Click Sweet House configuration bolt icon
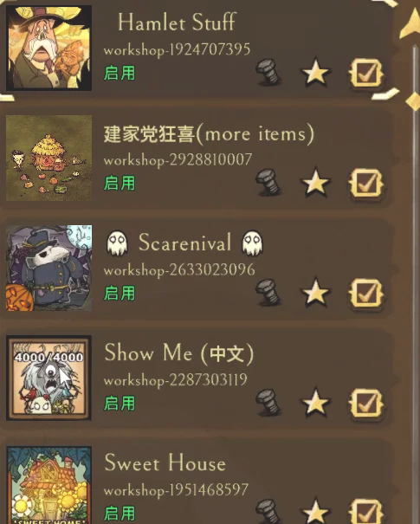This screenshot has width=420, height=524. [268, 512]
